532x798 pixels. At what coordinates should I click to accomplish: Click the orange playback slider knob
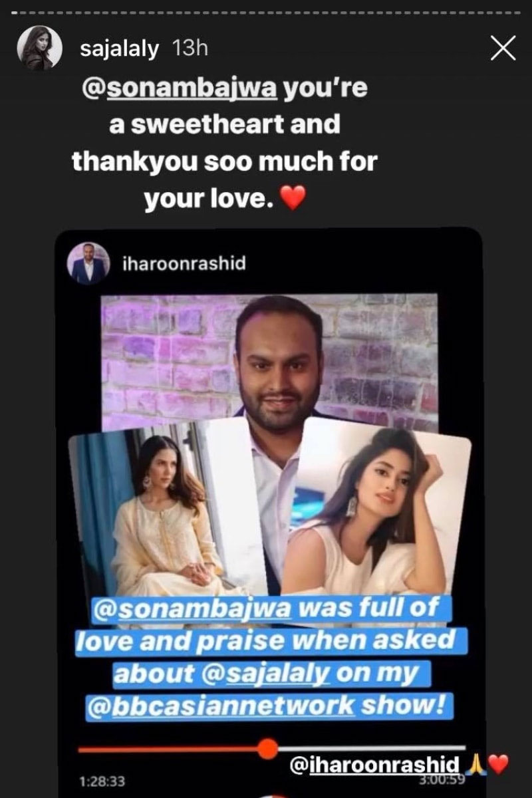[267, 749]
